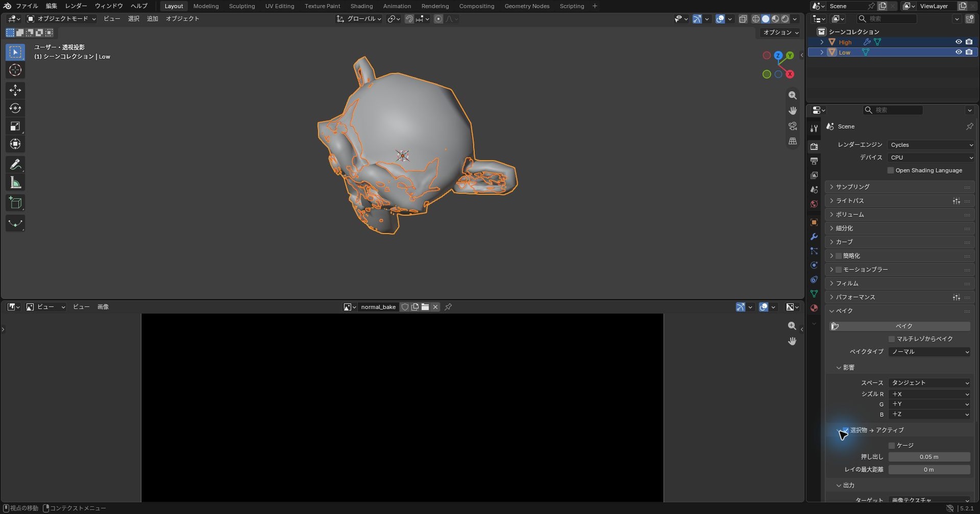Toggle camera view in 3D viewport

[x=792, y=126]
